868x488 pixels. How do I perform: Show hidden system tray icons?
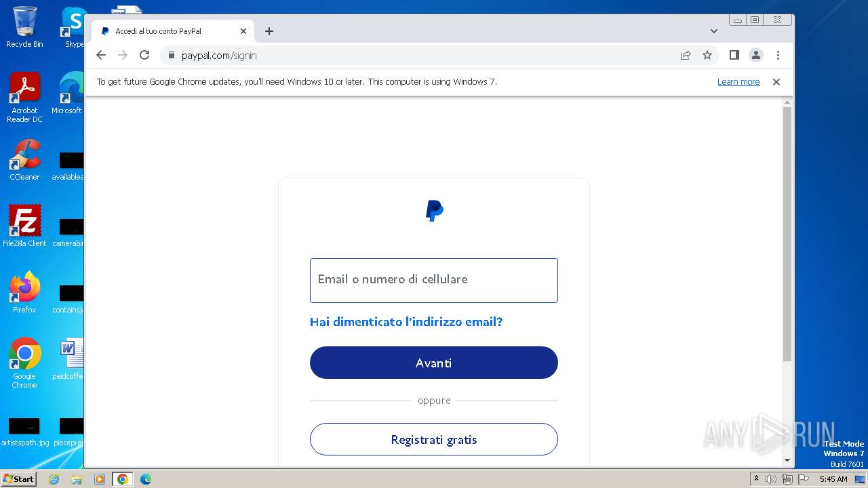tap(757, 479)
